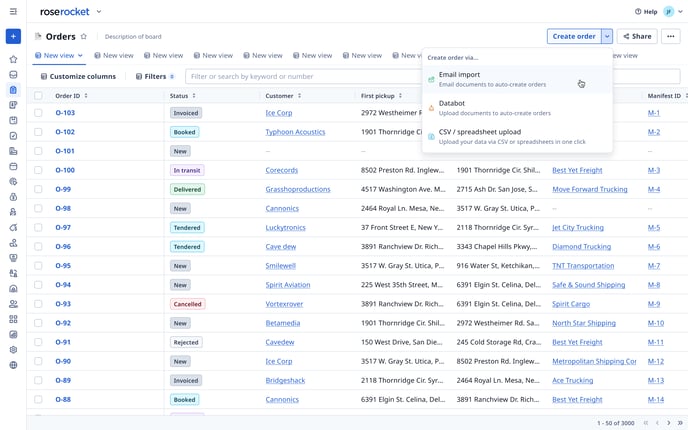688x430 pixels.
Task: Click the globe icon at the sidebar bottom
Action: click(13, 365)
